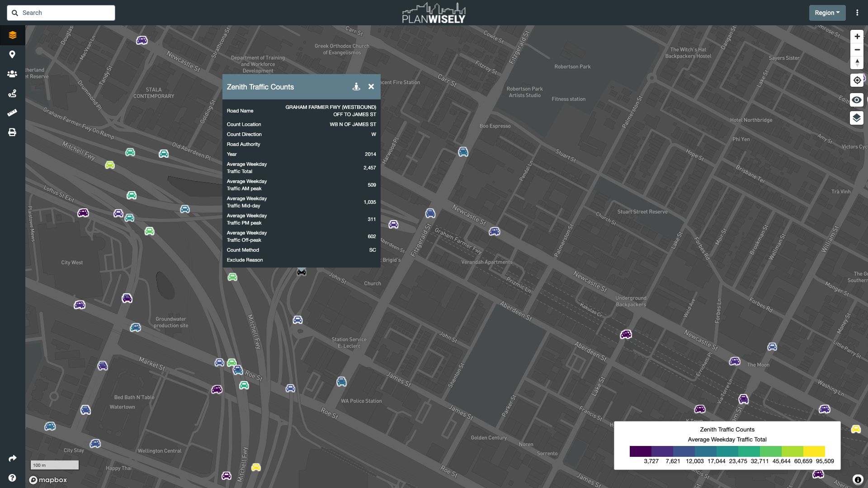Open street view from popup pegman icon
Viewport: 868px width, 488px height.
pyautogui.click(x=356, y=87)
